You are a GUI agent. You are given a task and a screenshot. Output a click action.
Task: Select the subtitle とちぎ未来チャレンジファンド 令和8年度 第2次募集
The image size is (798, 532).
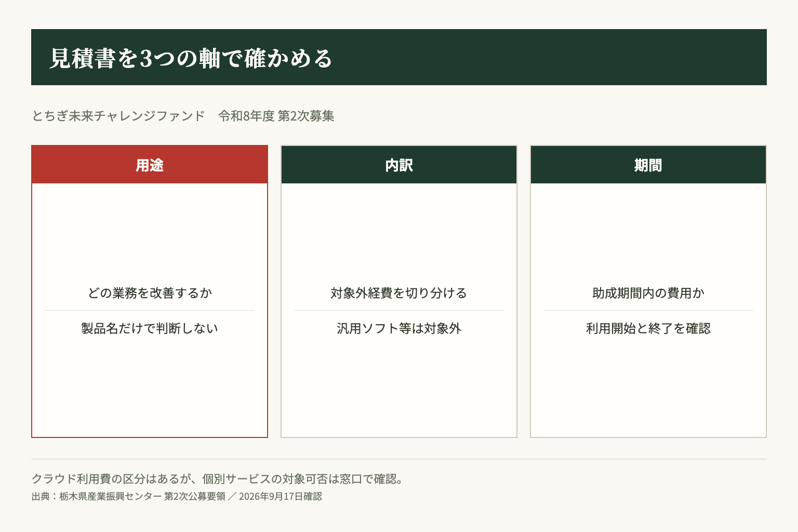[183, 116]
